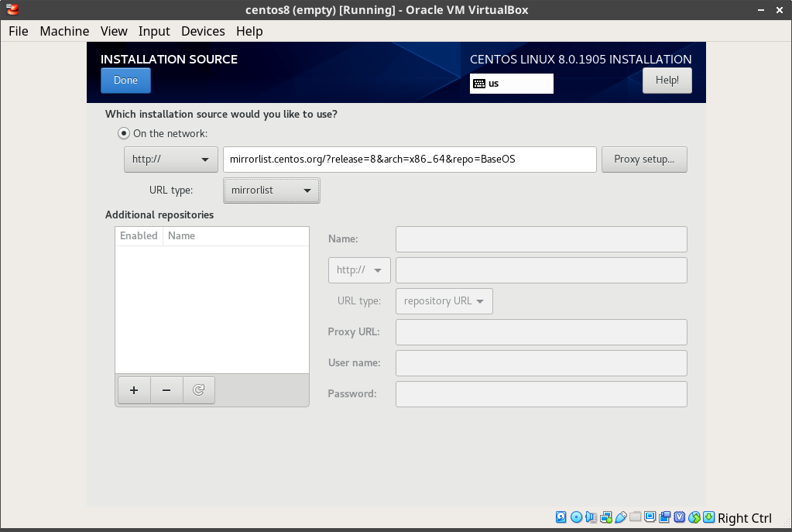Open the File menu
Viewport: 792px width, 532px height.
[19, 31]
